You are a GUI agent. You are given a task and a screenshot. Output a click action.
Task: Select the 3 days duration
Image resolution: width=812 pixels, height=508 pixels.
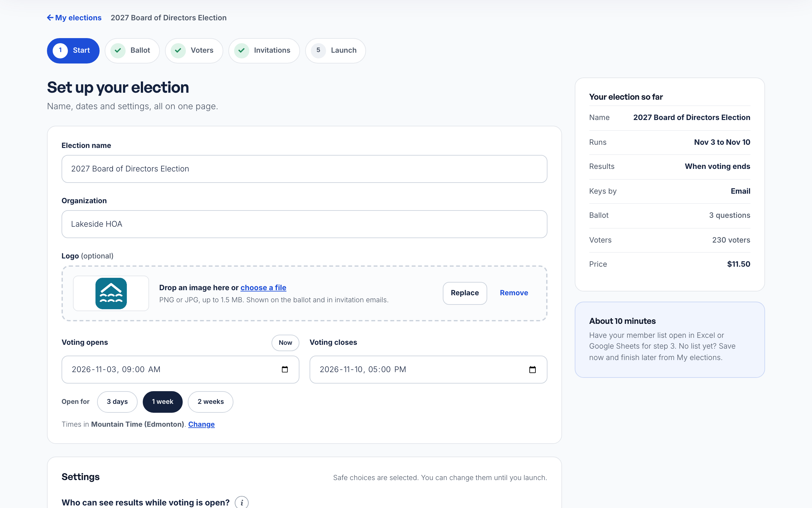117,402
